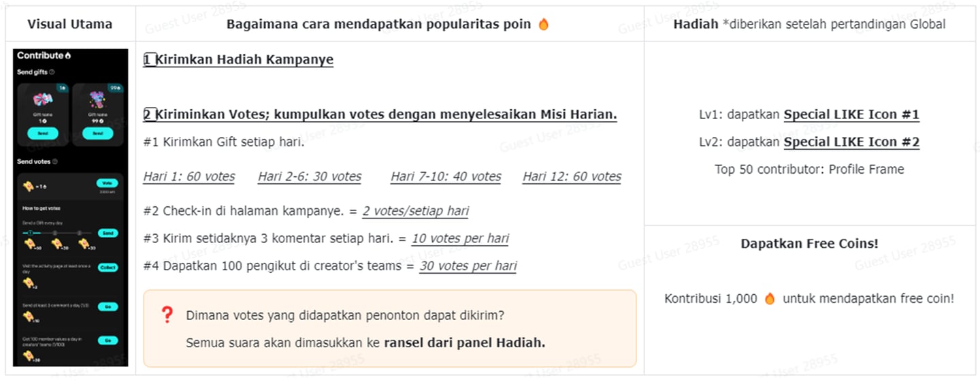Image resolution: width=980 pixels, height=384 pixels.
Task: Click the vote ticket icon in Send votes
Action: (x=29, y=186)
